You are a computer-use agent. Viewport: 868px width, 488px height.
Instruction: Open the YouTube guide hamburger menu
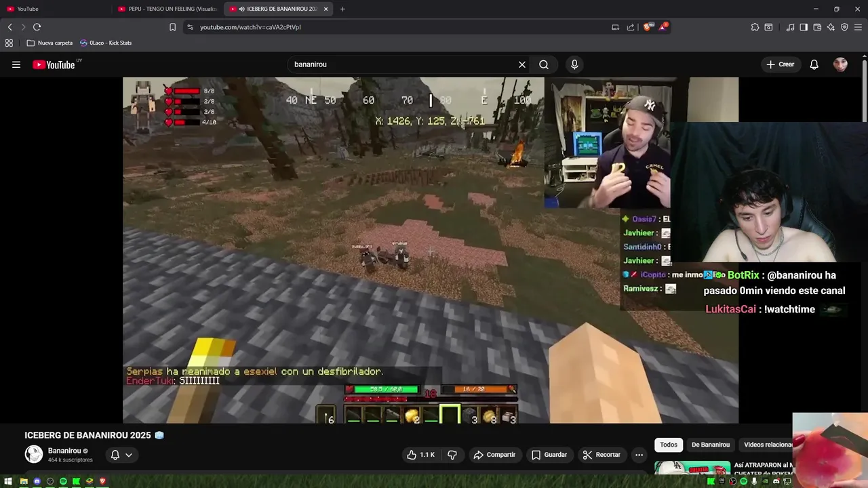pyautogui.click(x=16, y=64)
